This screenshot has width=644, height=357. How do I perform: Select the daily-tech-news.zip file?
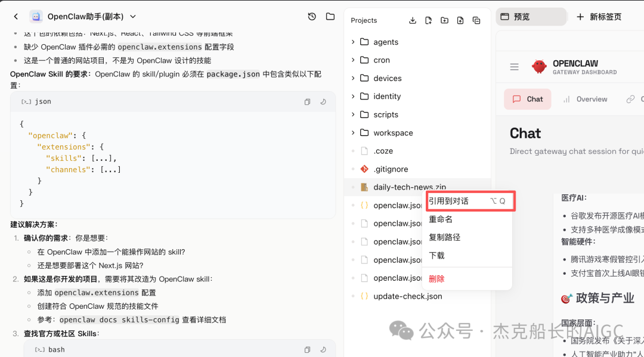(x=417, y=187)
